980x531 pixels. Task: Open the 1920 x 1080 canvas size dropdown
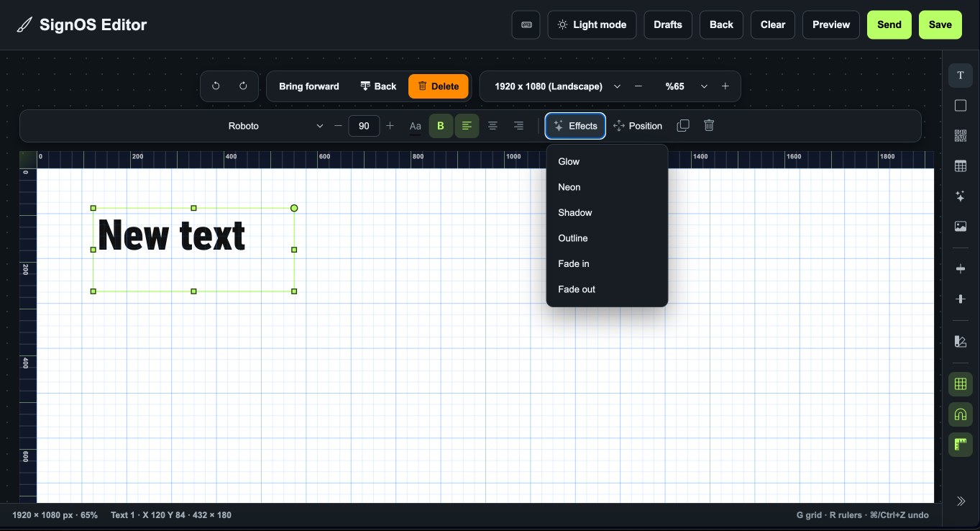coord(558,86)
